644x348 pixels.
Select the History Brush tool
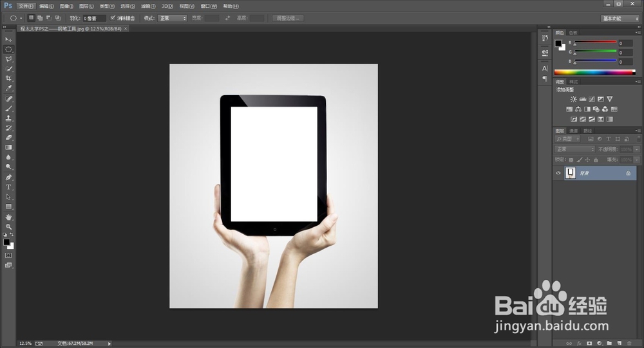[8, 128]
